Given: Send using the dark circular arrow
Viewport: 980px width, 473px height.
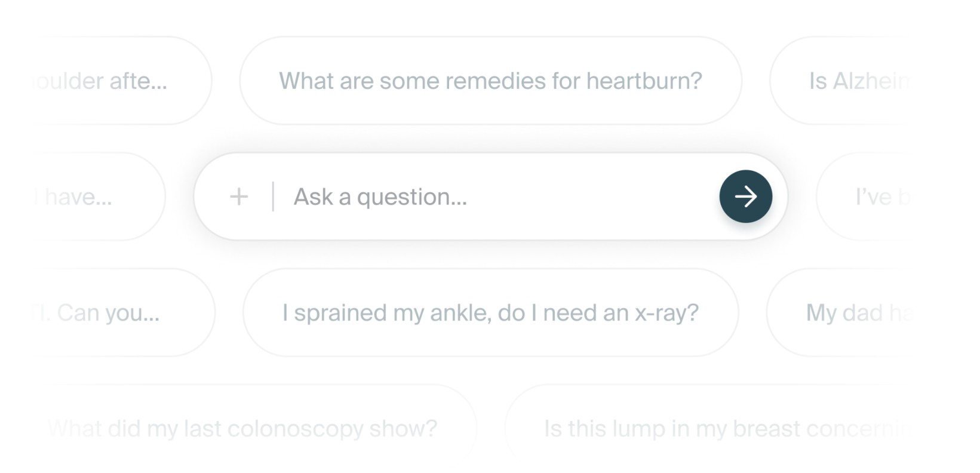Looking at the screenshot, I should (746, 196).
